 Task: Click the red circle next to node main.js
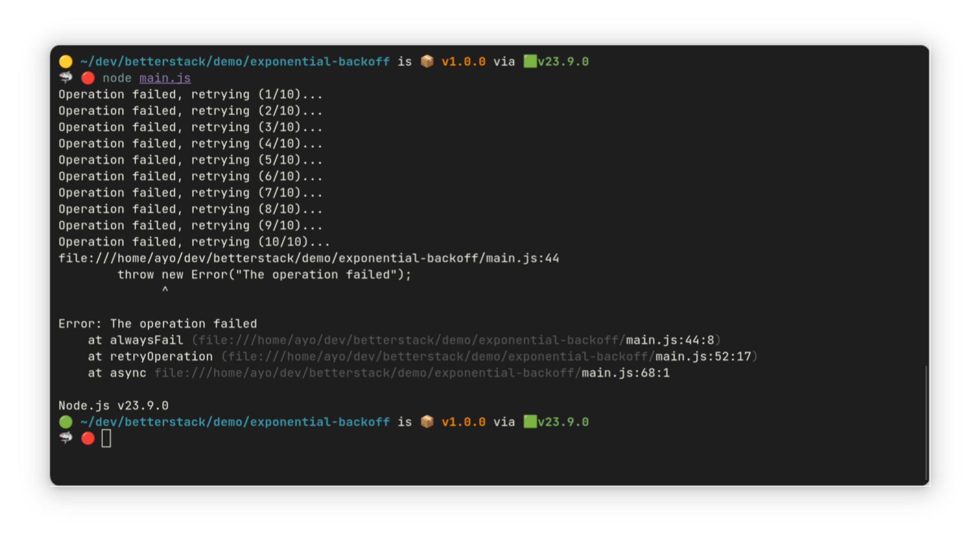point(88,78)
